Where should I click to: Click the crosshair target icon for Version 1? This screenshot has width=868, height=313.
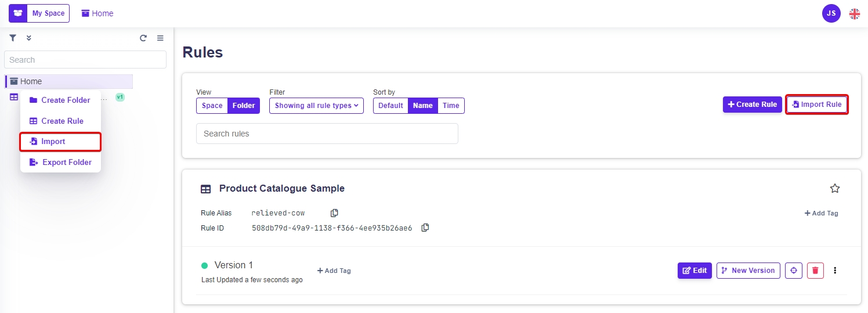click(794, 271)
